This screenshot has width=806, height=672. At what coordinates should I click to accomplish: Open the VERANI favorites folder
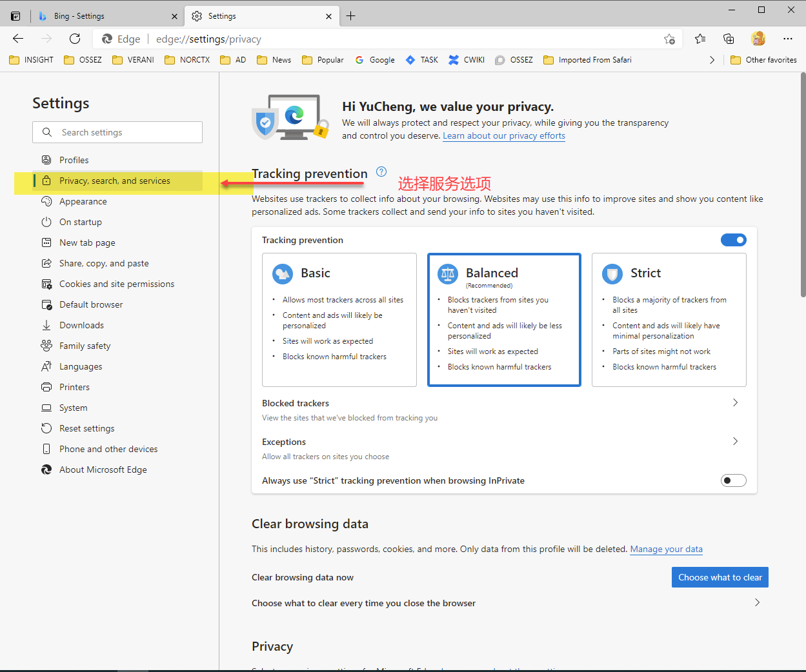[133, 60]
